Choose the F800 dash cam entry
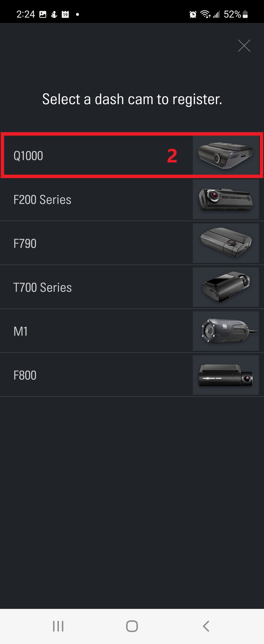 pos(132,375)
